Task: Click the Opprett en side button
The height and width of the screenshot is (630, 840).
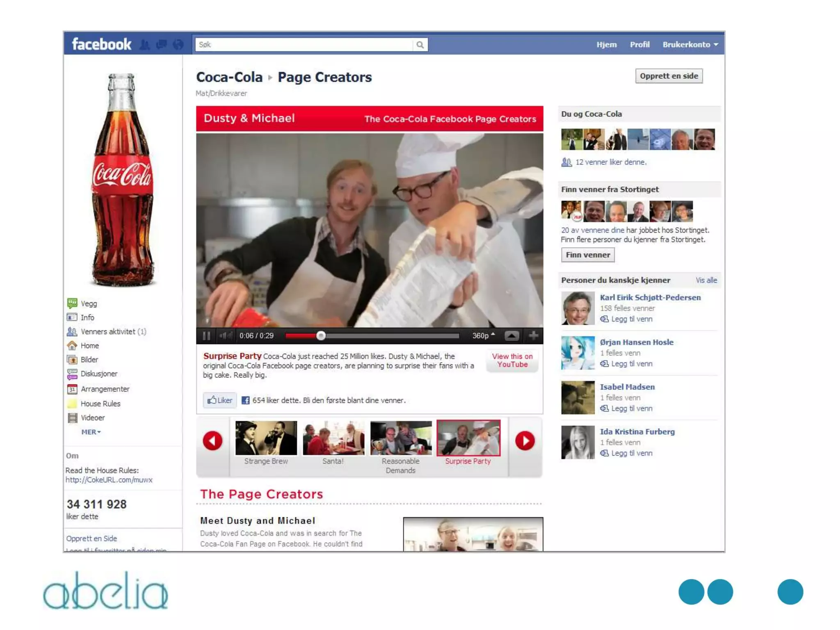Action: coord(669,76)
